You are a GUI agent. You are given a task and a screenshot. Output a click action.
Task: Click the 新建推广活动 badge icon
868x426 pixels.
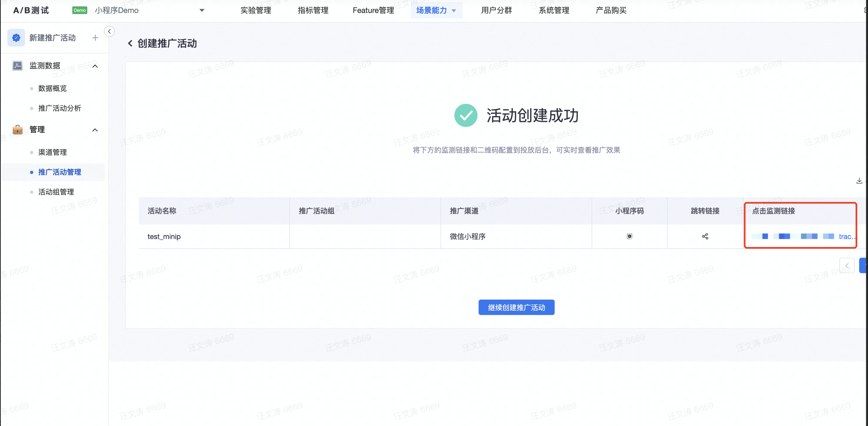tap(16, 38)
